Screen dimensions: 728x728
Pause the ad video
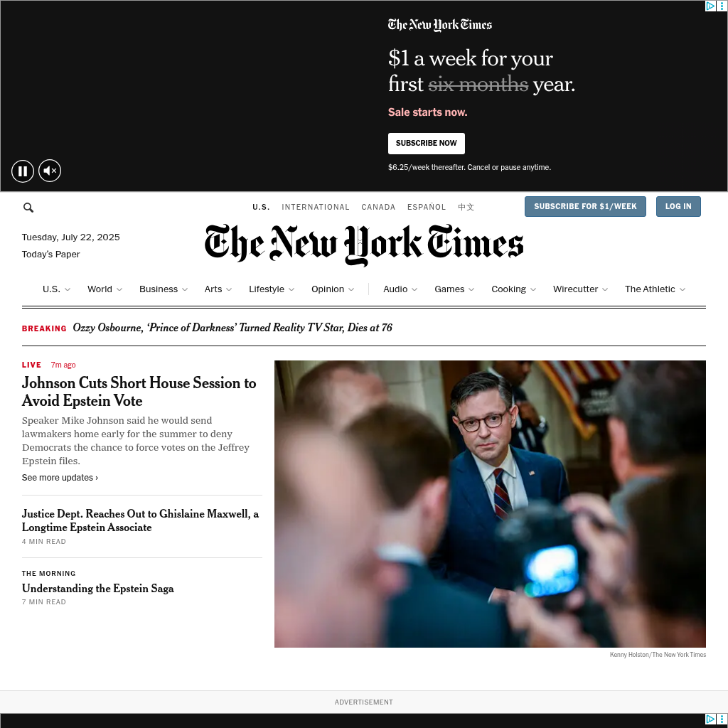(23, 171)
